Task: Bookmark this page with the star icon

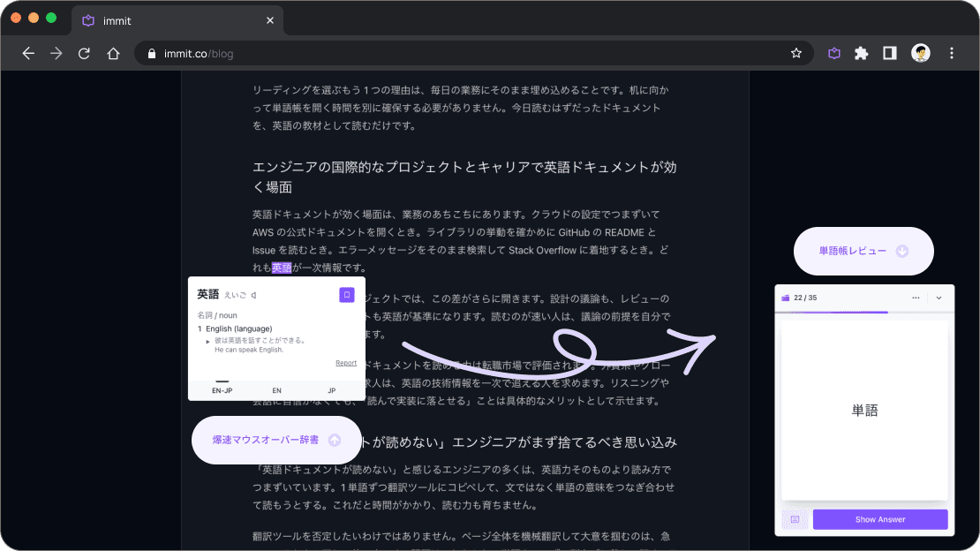Action: pyautogui.click(x=796, y=54)
